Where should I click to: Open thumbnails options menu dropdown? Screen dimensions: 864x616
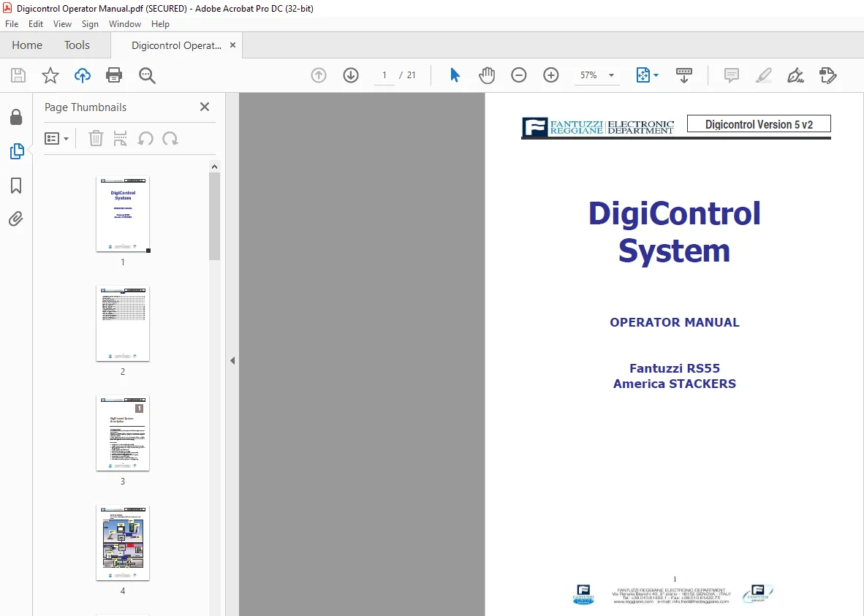click(57, 138)
